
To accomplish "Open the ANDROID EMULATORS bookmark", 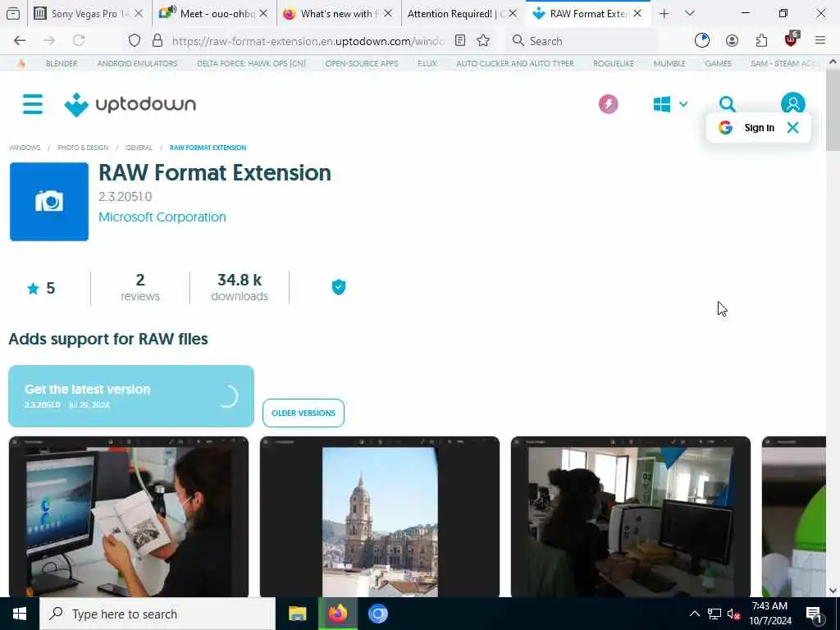I will coord(137,64).
